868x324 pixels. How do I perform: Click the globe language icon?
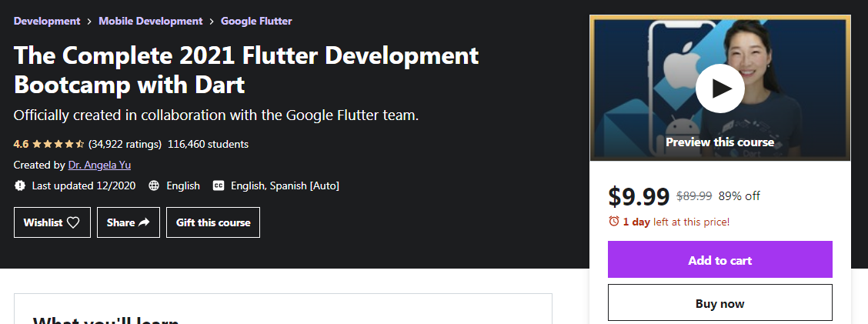click(x=154, y=186)
